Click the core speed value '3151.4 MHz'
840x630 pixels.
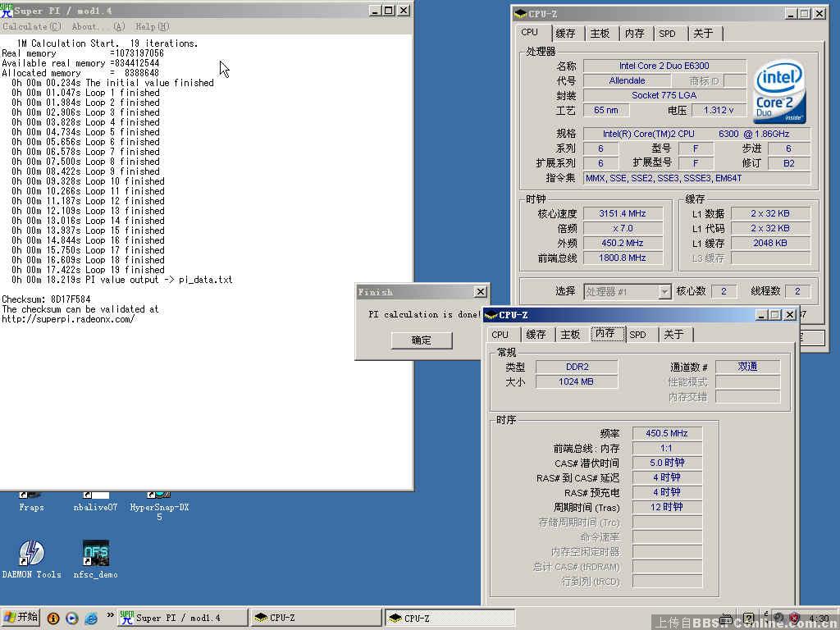coord(623,213)
